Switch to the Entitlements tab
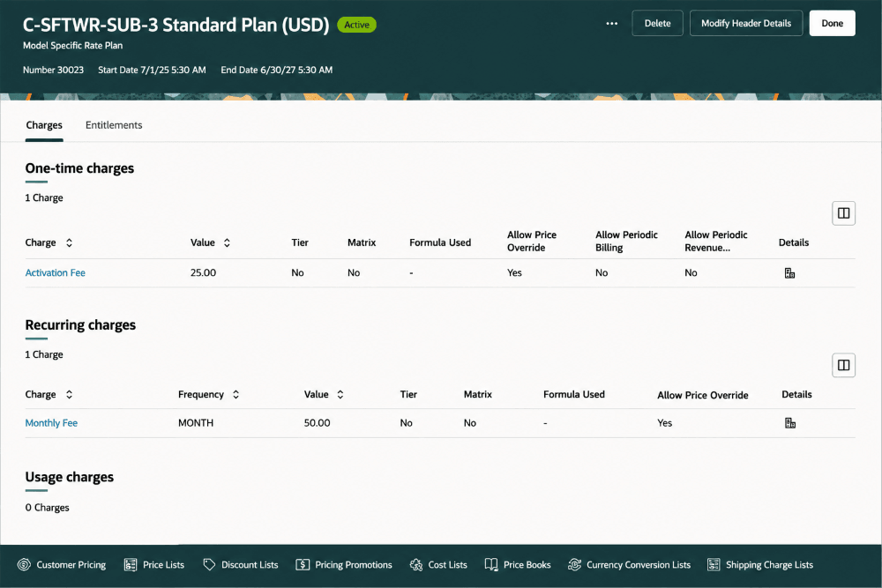 tap(114, 125)
